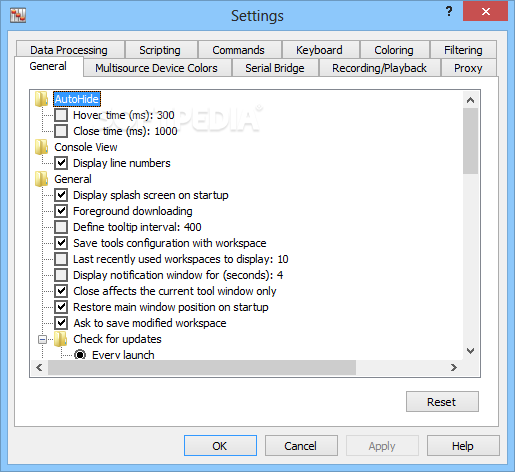
Task: Uncheck Restore main window position on startup
Action: coord(61,307)
